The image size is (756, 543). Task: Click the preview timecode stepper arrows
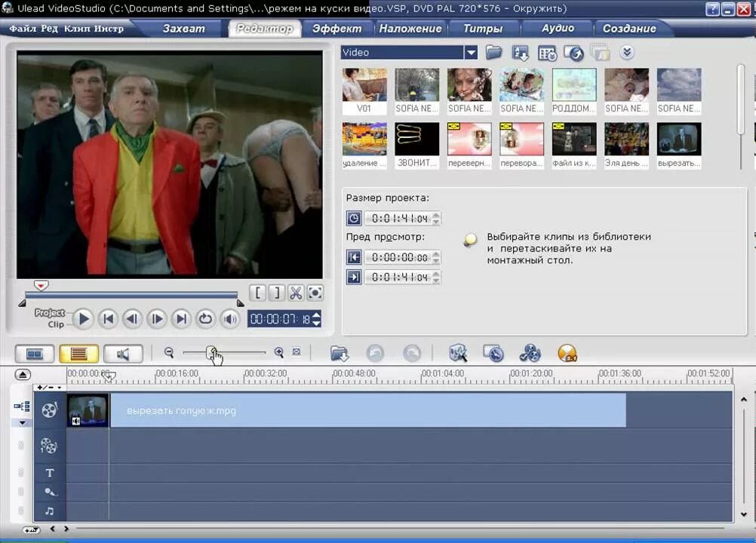316,318
